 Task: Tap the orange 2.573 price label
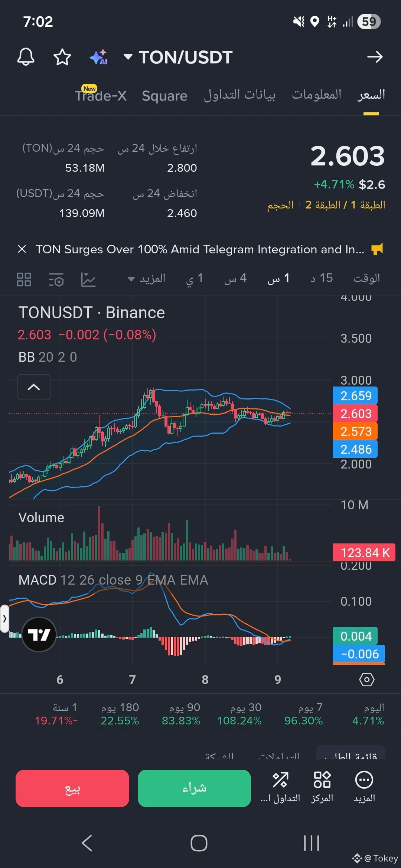click(355, 431)
